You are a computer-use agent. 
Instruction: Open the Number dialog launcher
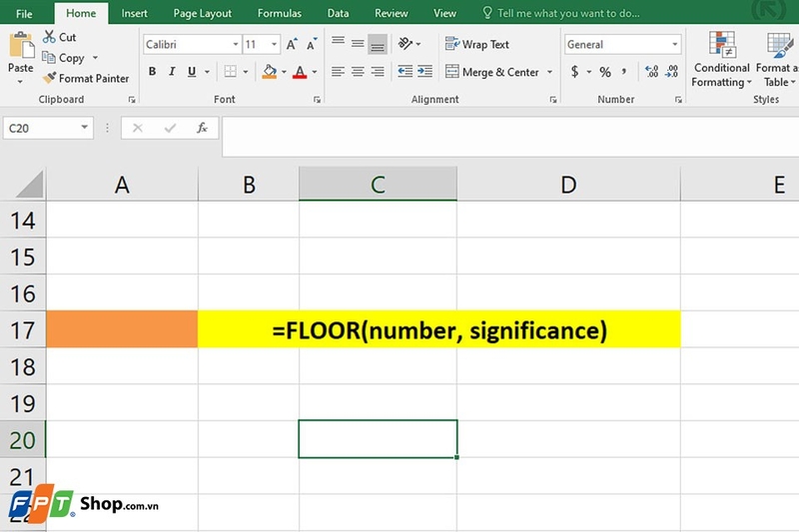pos(678,100)
